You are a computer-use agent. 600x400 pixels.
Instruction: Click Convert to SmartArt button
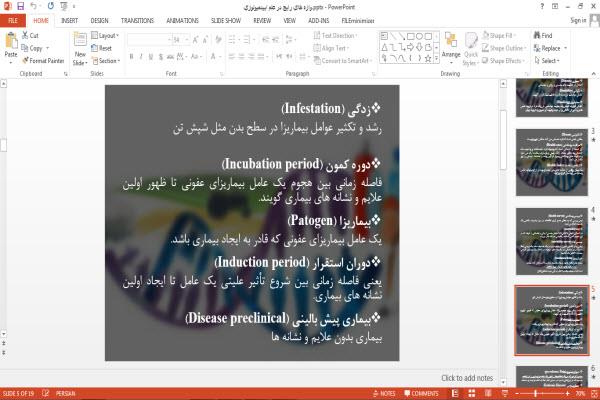342,61
